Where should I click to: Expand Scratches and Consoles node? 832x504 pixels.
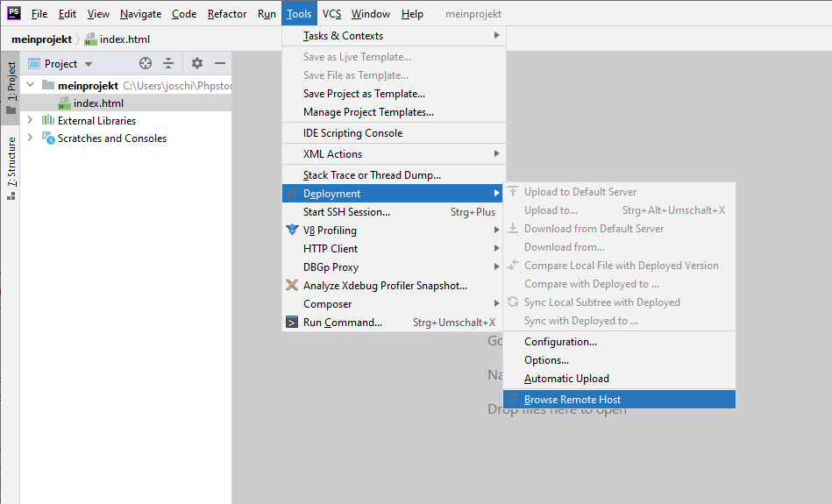click(x=30, y=138)
